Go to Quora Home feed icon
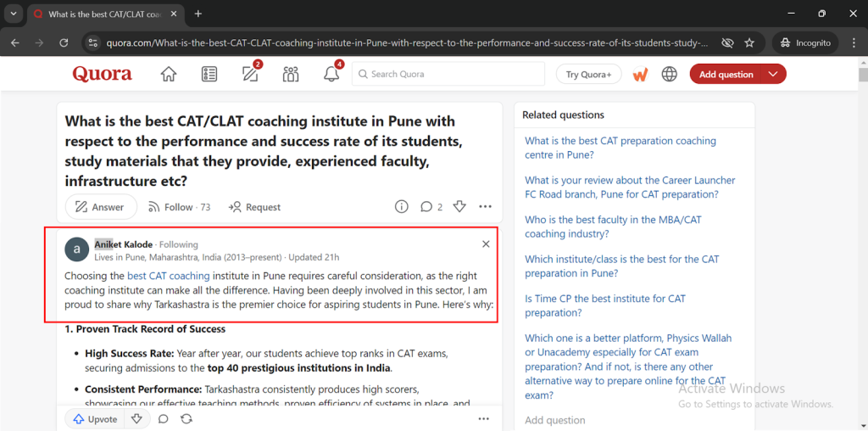The width and height of the screenshot is (868, 431). (x=169, y=74)
